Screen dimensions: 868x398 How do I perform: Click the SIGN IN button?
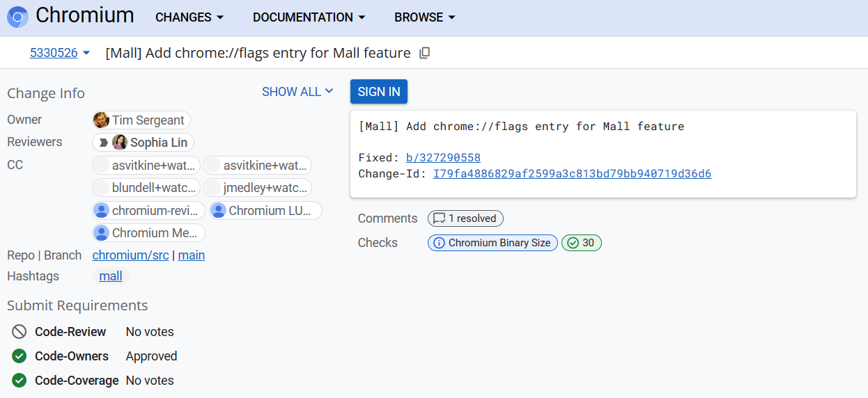(379, 92)
